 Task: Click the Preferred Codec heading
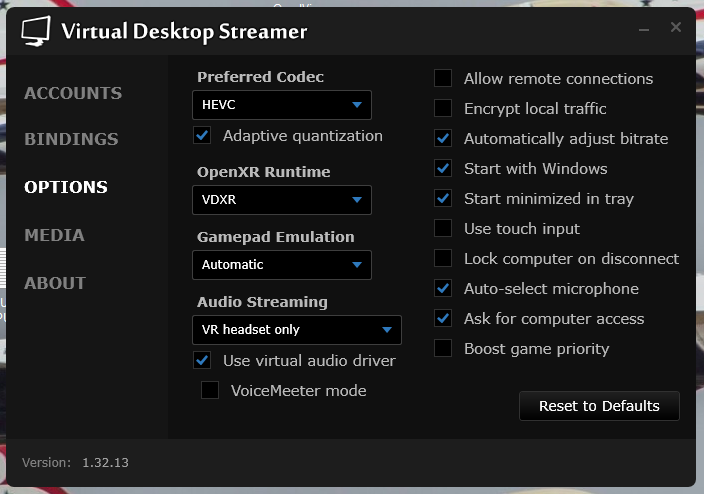coord(260,77)
